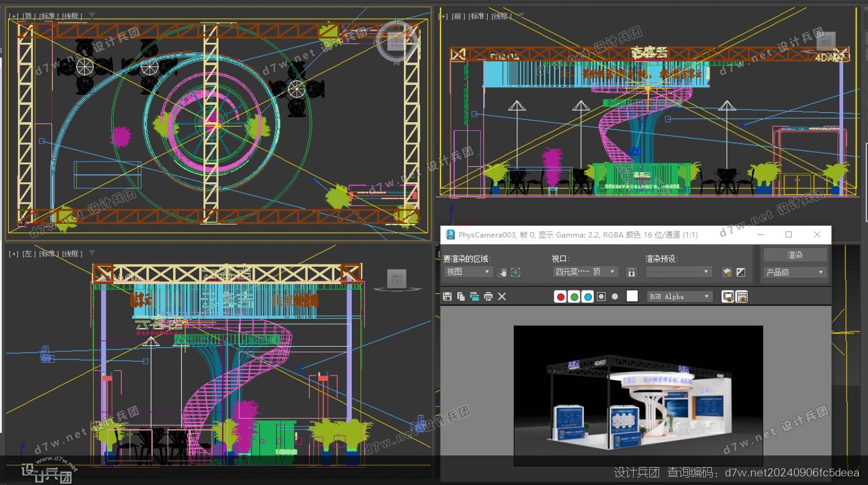This screenshot has width=868, height=485.
Task: Click the [左] view label menu
Action: point(29,253)
